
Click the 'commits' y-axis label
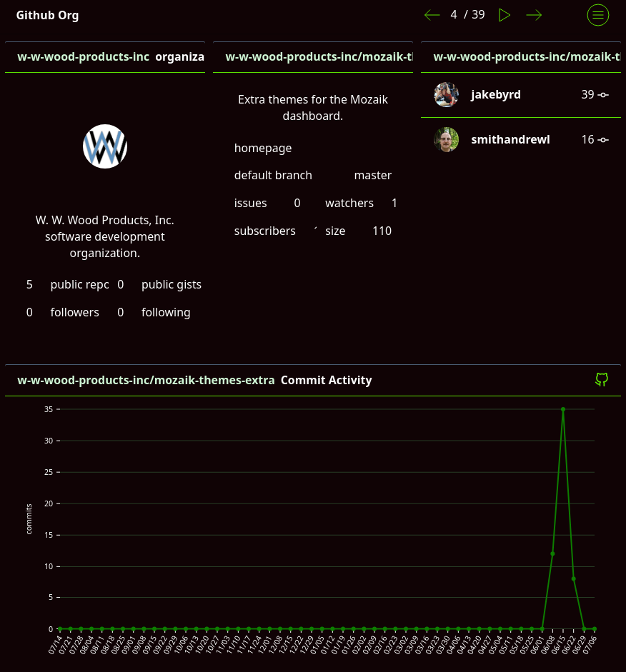29,519
